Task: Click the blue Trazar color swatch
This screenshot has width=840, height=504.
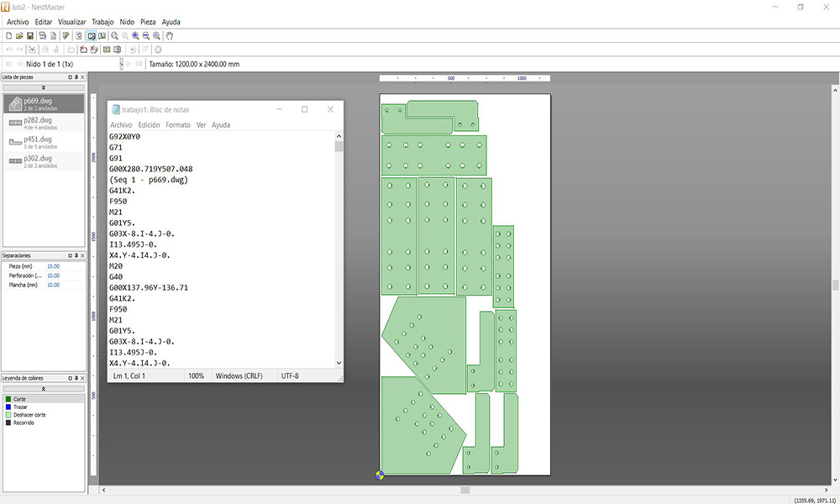Action: point(8,407)
